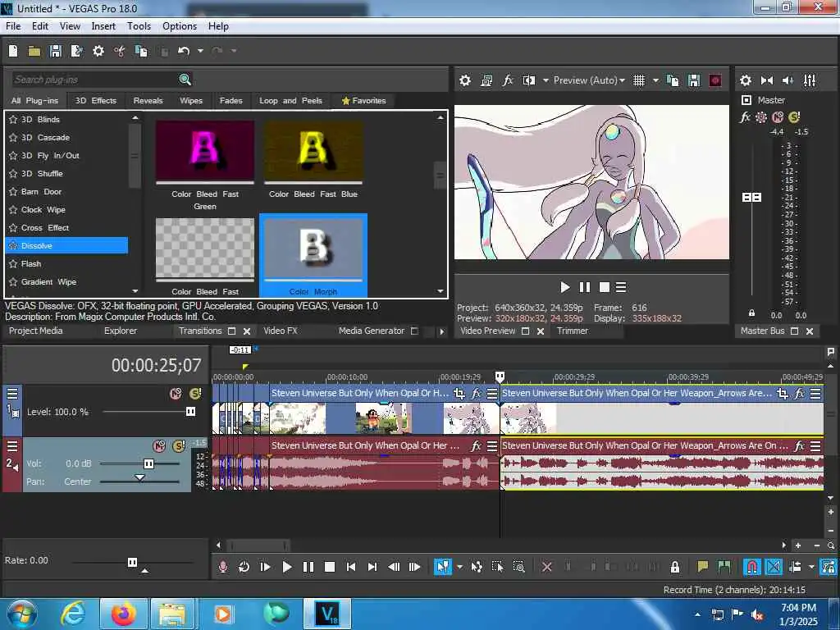Screen dimensions: 840x630
Task: Open Normal Edit Tool dropdown arrow
Action: pyautogui.click(x=459, y=566)
